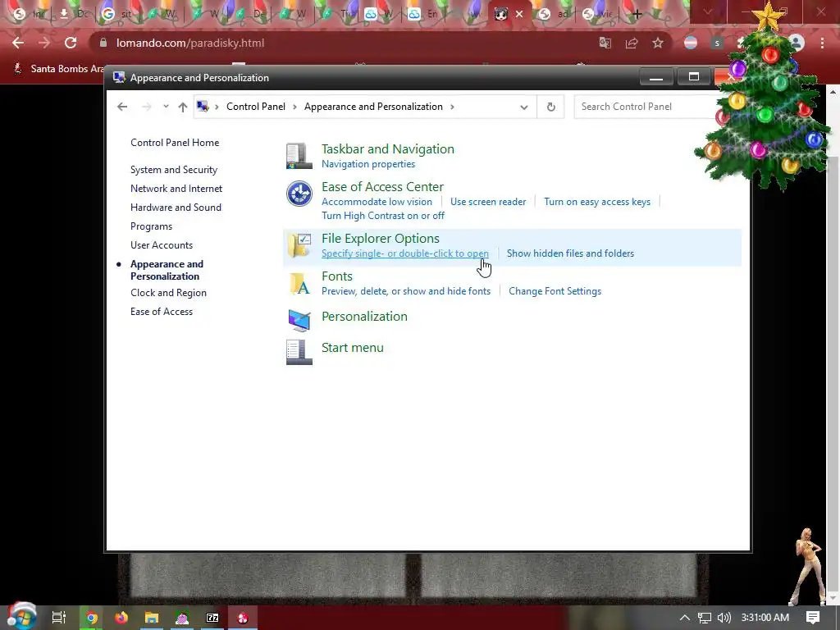Click the Personalization heading
This screenshot has width=840, height=630.
click(x=364, y=316)
